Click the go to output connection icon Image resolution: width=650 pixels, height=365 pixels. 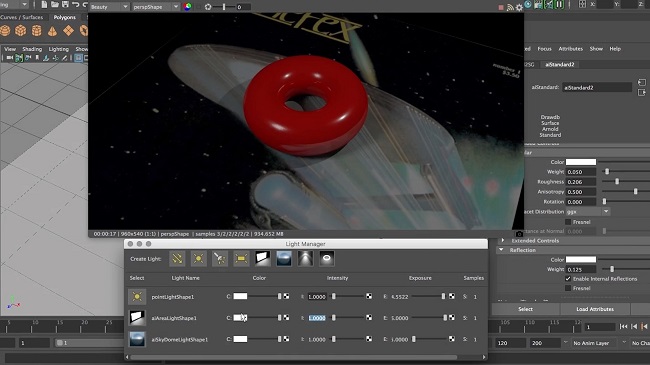[x=642, y=92]
